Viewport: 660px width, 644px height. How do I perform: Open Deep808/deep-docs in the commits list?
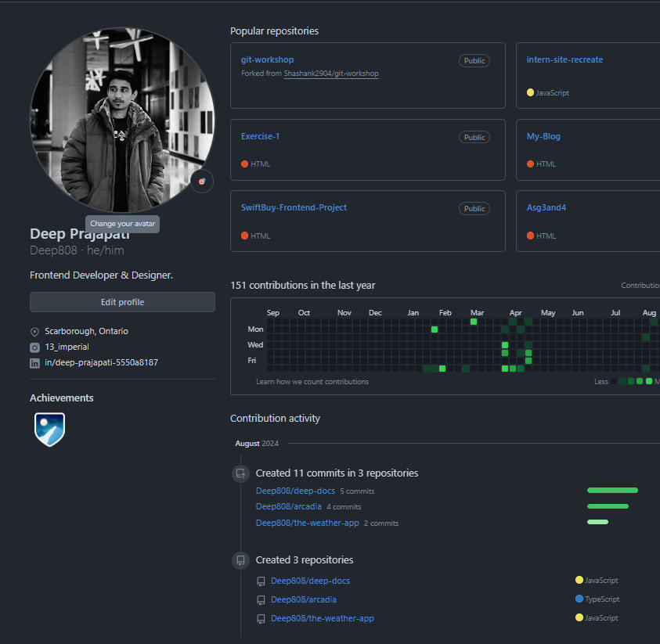[295, 491]
